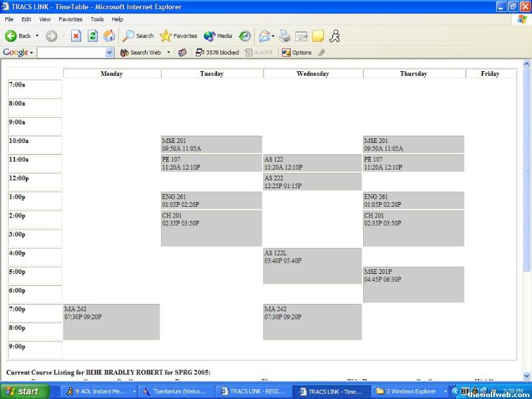Open the Mail button dropdown
The height and width of the screenshot is (399, 532).
tap(273, 36)
